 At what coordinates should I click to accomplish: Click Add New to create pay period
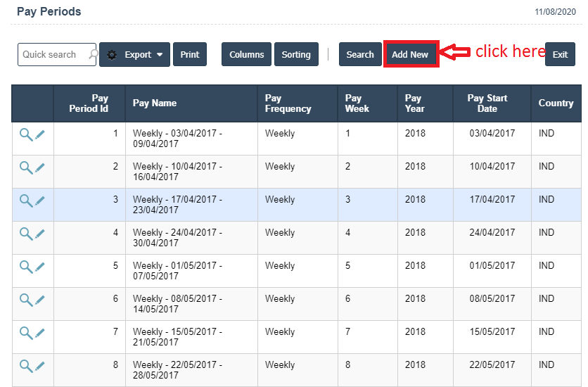(x=410, y=54)
